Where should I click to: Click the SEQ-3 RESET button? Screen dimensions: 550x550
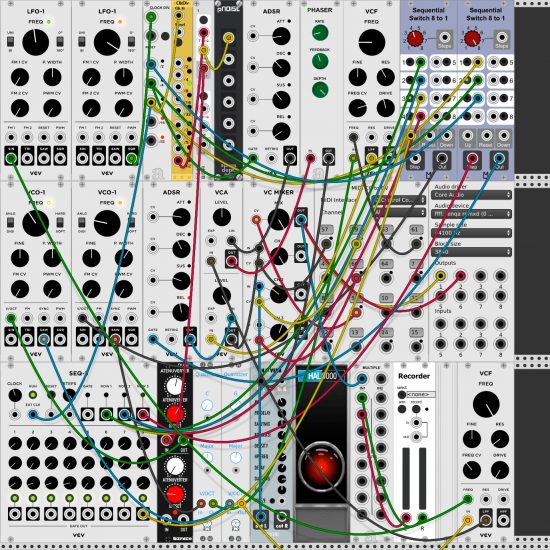click(x=51, y=395)
